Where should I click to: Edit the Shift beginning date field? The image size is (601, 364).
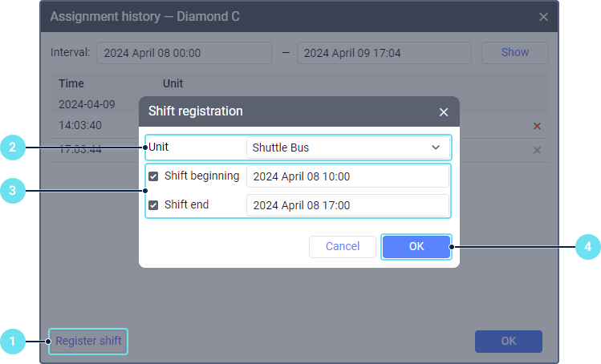(347, 176)
